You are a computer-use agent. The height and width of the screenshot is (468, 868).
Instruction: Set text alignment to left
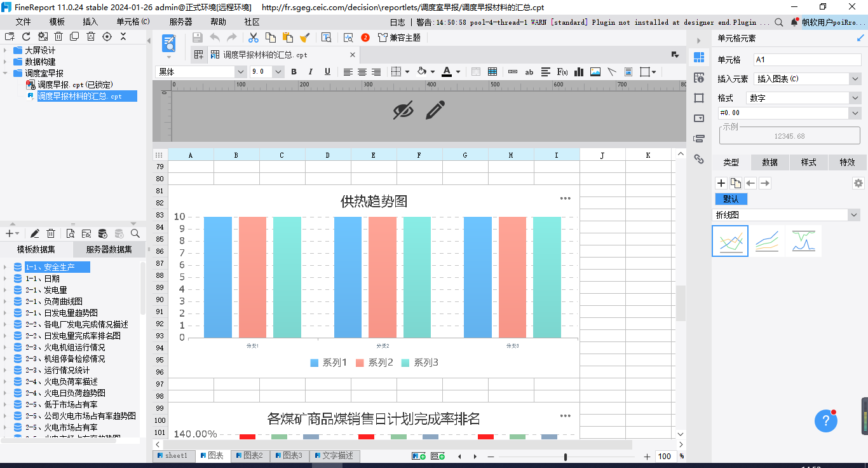348,72
